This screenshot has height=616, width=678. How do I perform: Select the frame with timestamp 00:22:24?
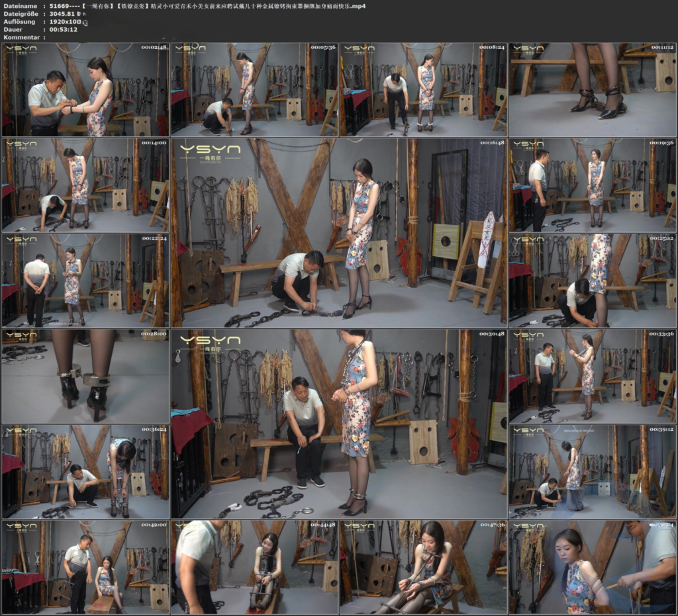pyautogui.click(x=85, y=281)
